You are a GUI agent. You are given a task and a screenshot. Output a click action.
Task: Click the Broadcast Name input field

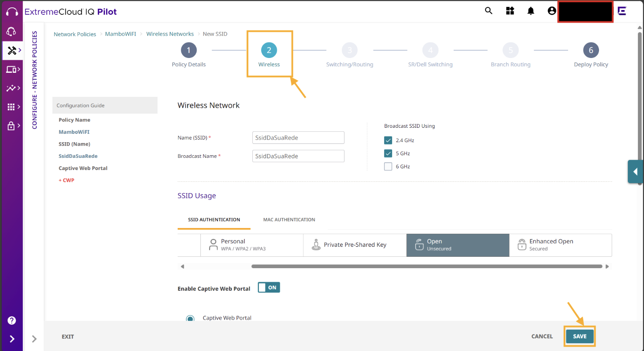(x=298, y=156)
